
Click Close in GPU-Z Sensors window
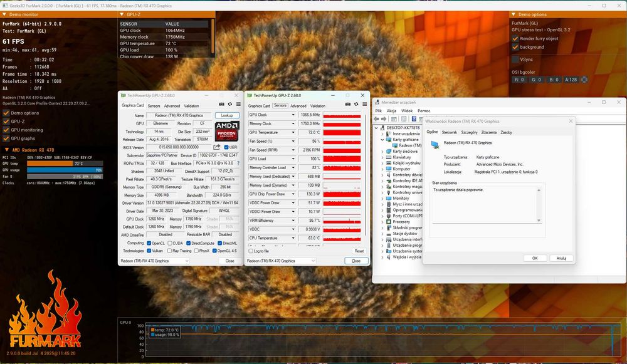point(356,261)
